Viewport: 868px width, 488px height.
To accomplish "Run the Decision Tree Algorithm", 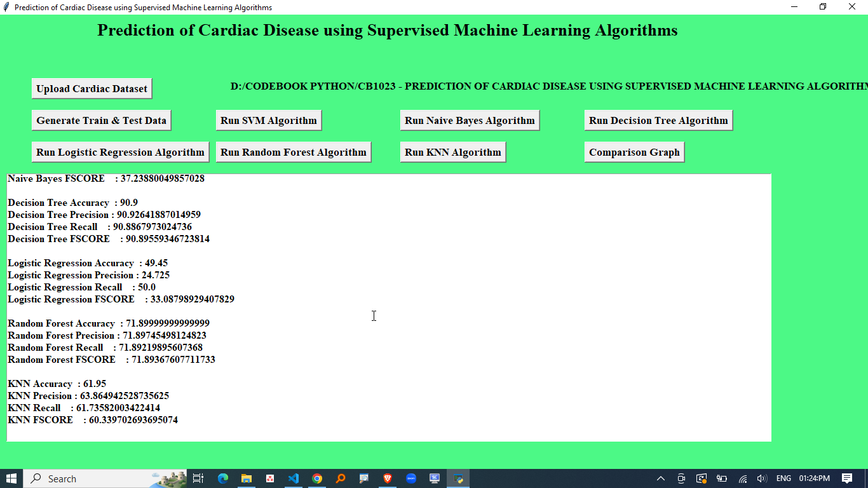I will tap(659, 121).
